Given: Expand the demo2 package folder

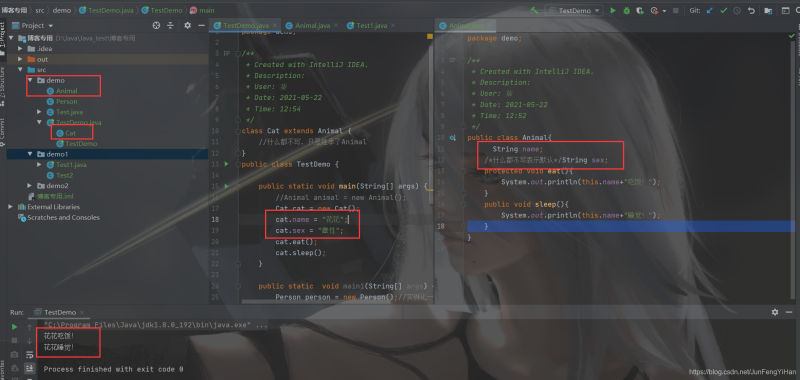Looking at the screenshot, I should 31,186.
